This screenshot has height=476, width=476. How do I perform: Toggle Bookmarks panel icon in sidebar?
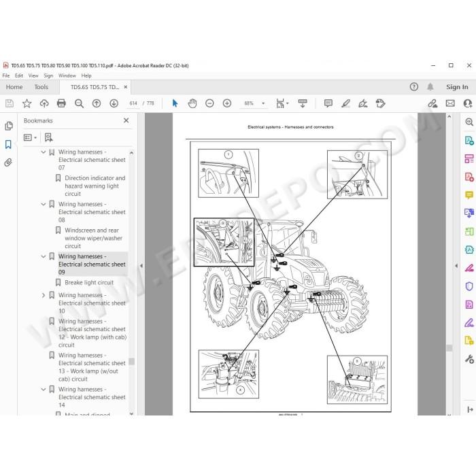pos(8,144)
